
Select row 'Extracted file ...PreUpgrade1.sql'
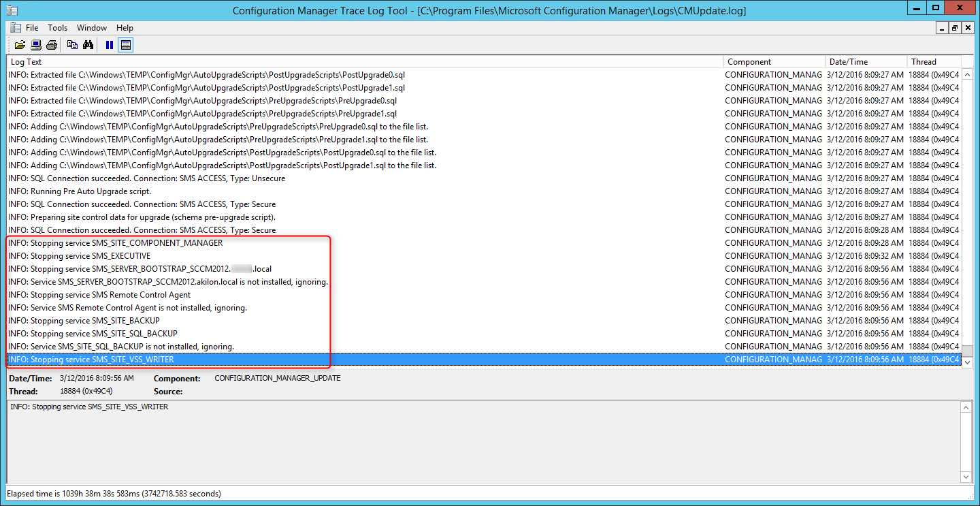[484, 114]
